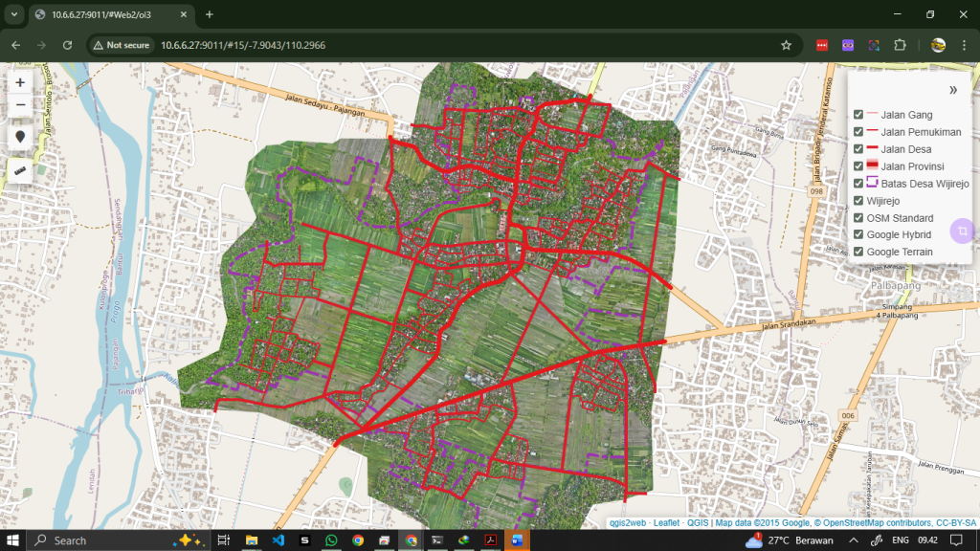Screen dimensions: 980x551
Task: Disable the Google Hybrid layer
Action: click(858, 234)
